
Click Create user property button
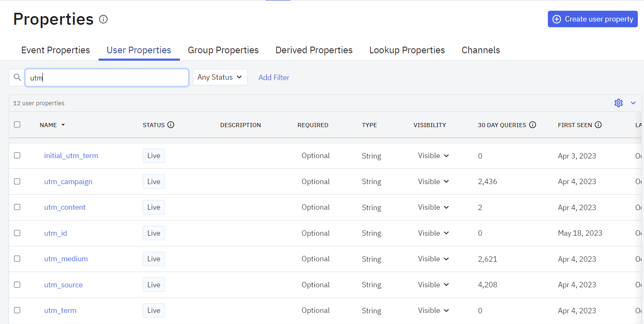[x=593, y=19]
